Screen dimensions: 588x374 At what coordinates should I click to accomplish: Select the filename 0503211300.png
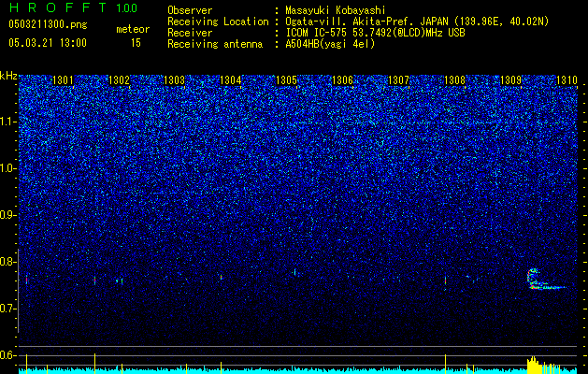click(48, 25)
